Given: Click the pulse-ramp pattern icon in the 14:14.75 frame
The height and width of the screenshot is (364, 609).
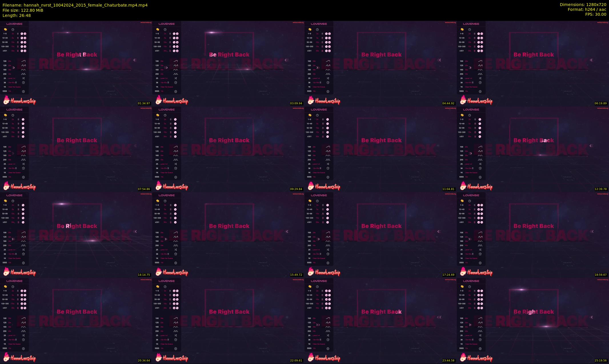Looking at the screenshot, I should point(23,237).
